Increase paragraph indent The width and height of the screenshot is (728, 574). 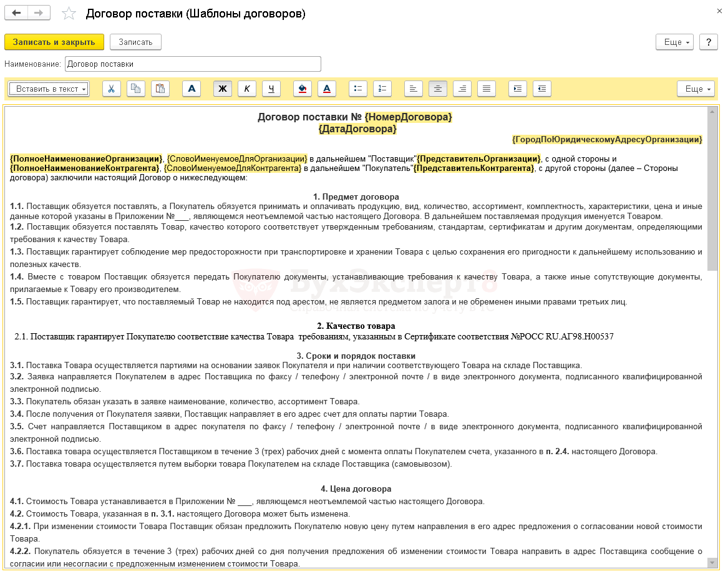517,89
